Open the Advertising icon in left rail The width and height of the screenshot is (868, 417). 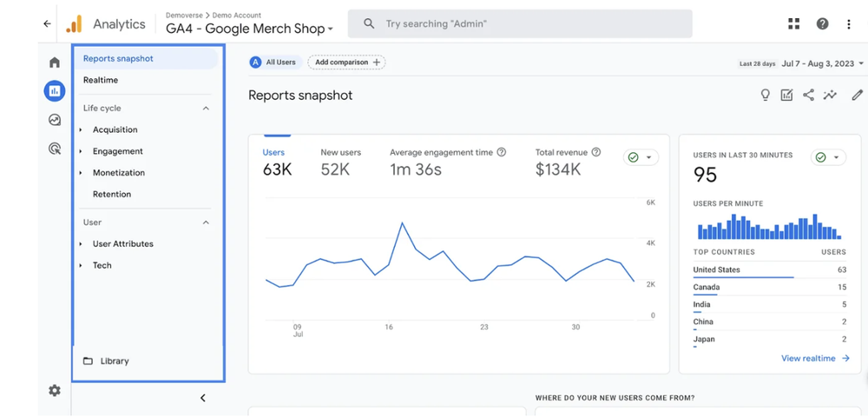[x=54, y=148]
